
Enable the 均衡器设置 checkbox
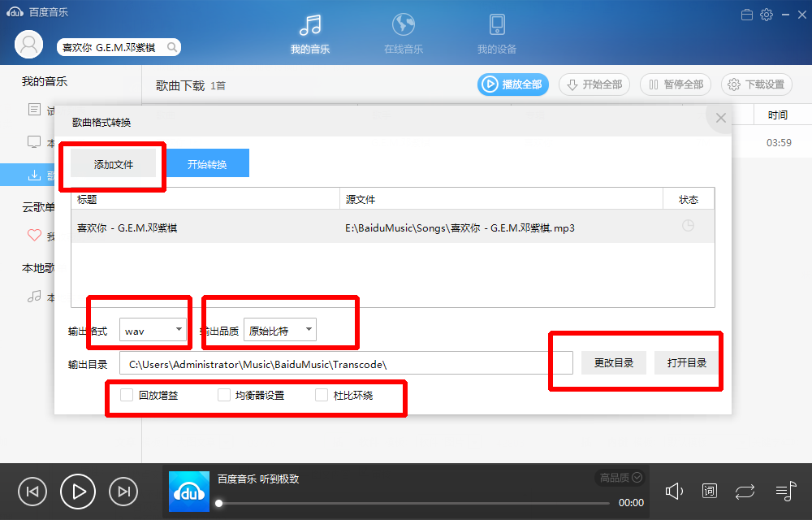tap(223, 394)
